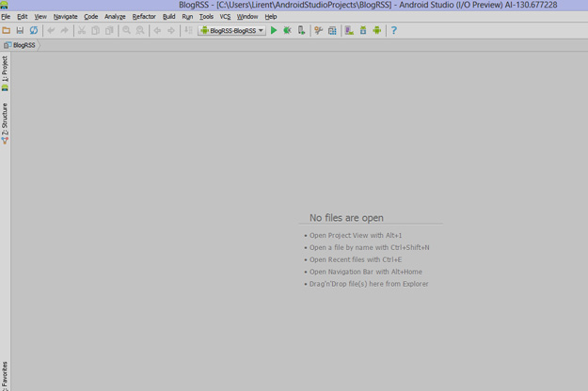The image size is (588, 391).
Task: Click the Paste icon
Action: tap(109, 30)
